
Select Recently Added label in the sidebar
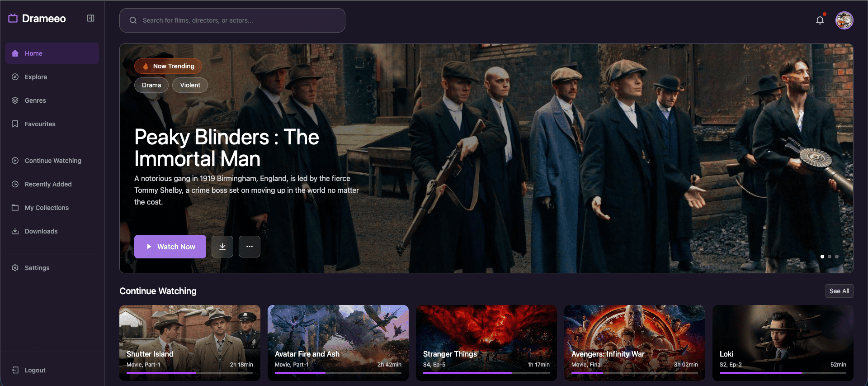coord(48,184)
